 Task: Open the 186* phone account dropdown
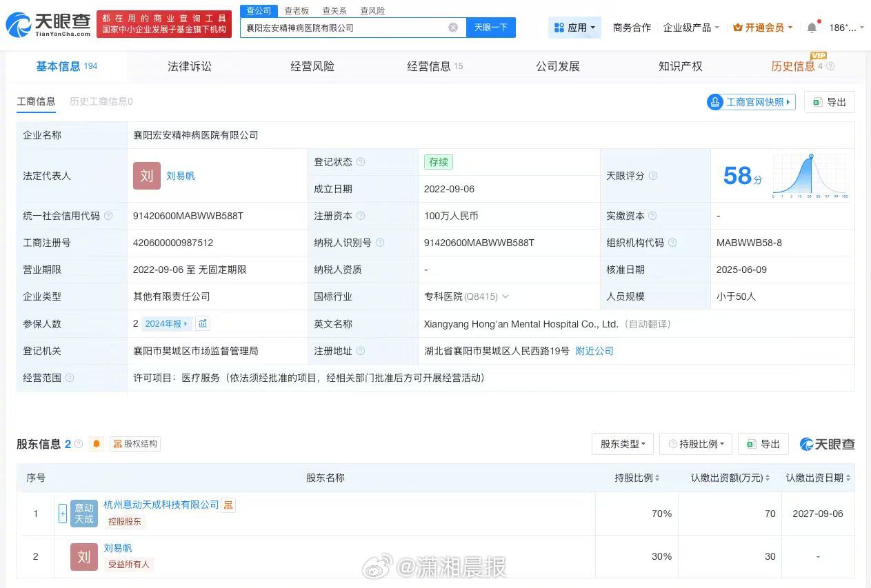click(x=844, y=26)
